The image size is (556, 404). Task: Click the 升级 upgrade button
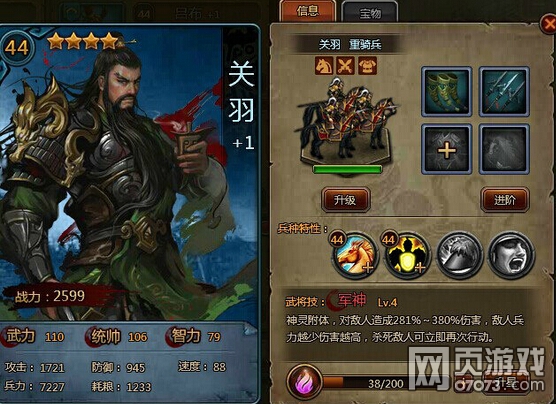[345, 200]
